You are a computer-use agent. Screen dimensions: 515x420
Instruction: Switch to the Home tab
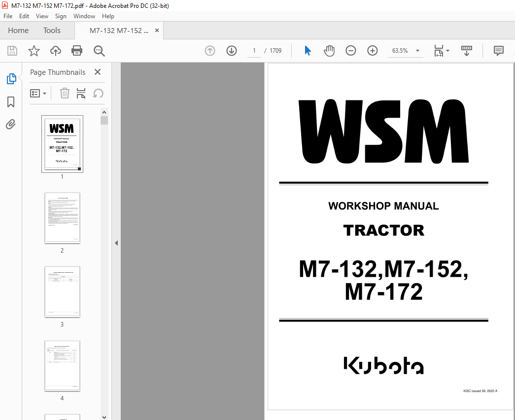18,31
